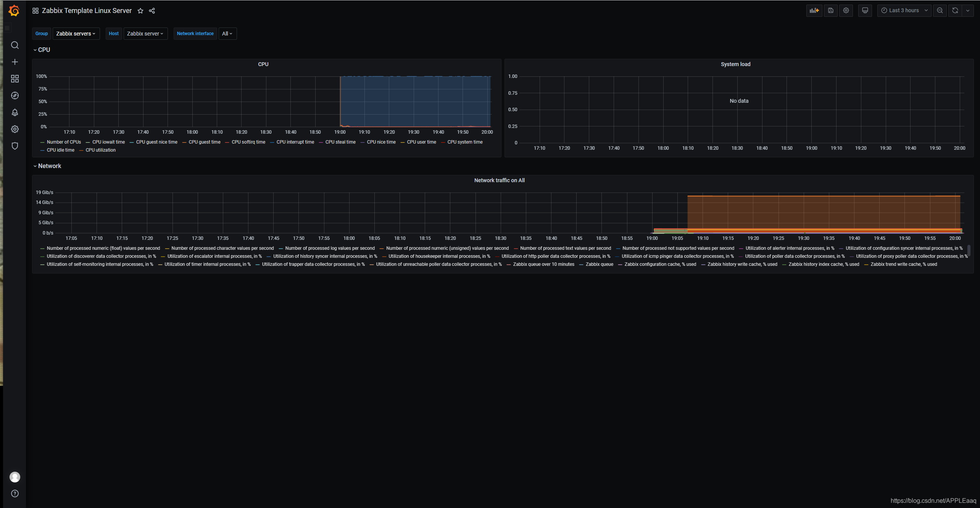Toggle CPU steal time legend series
The width and height of the screenshot is (980, 508).
pos(340,142)
